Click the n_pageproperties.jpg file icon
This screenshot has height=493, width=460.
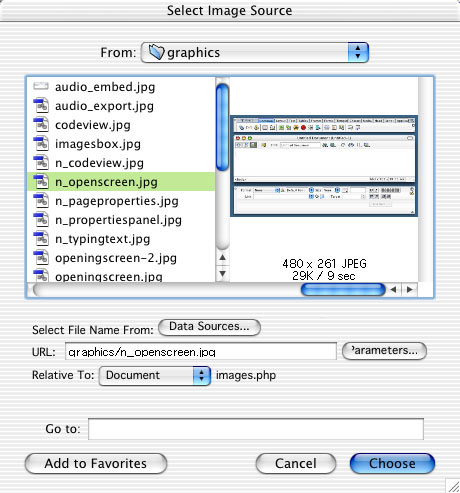(41, 201)
